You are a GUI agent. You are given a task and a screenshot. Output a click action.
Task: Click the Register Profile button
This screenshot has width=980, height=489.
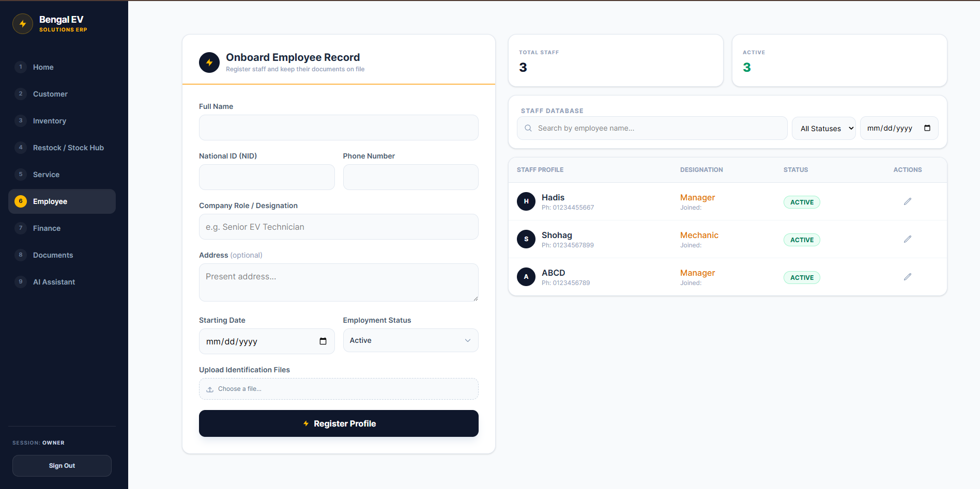339,423
